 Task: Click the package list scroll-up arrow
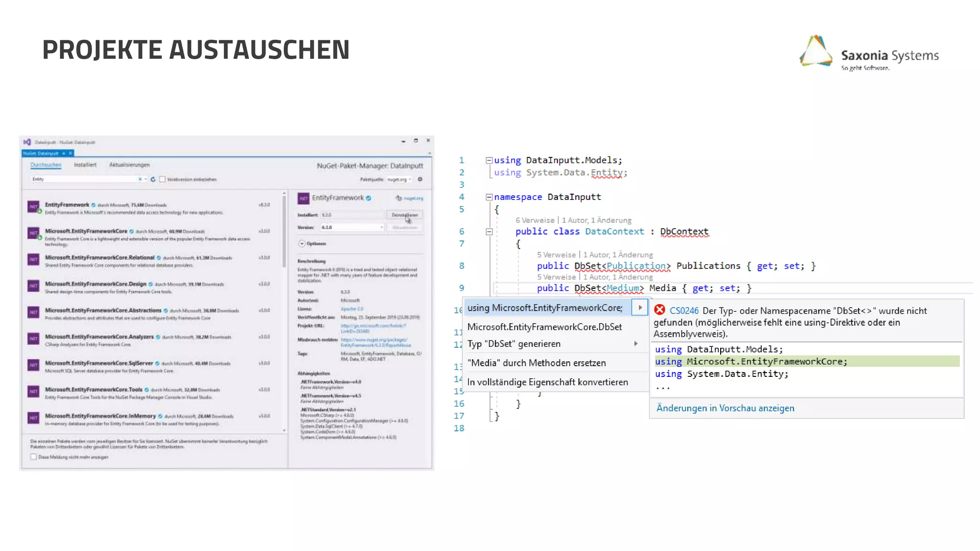coord(284,193)
